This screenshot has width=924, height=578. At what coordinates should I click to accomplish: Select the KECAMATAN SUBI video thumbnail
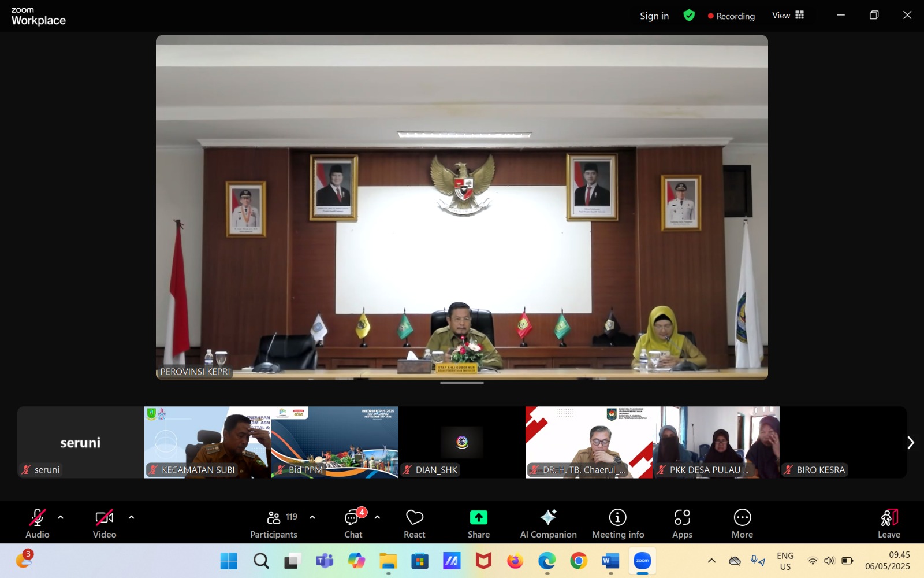coord(208,442)
